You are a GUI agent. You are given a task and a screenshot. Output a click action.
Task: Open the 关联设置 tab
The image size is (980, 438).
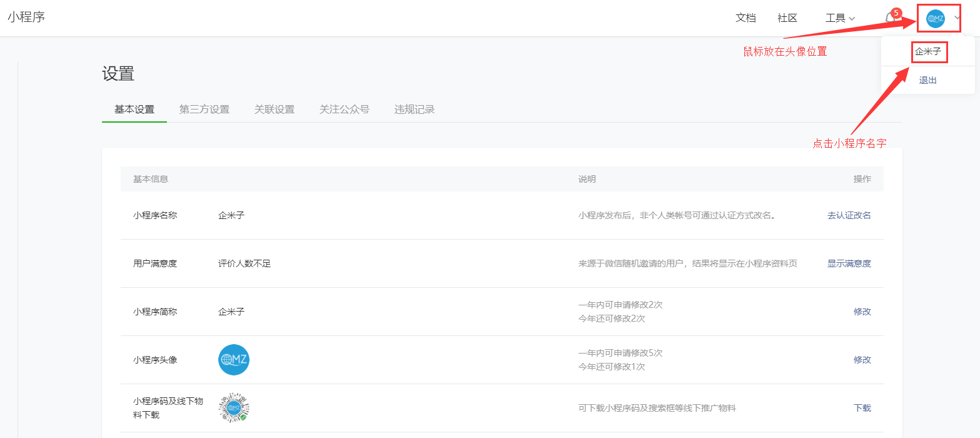[x=275, y=109]
